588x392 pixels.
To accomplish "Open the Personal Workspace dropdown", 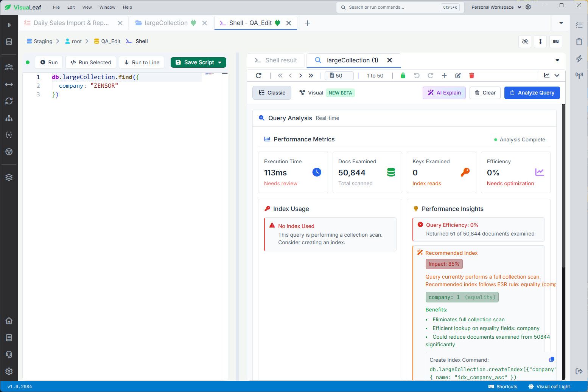I will point(496,7).
